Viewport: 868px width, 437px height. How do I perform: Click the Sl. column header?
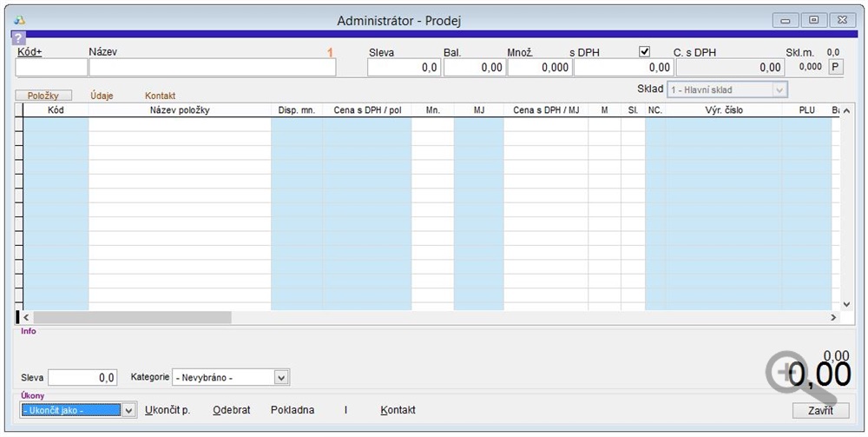click(634, 110)
